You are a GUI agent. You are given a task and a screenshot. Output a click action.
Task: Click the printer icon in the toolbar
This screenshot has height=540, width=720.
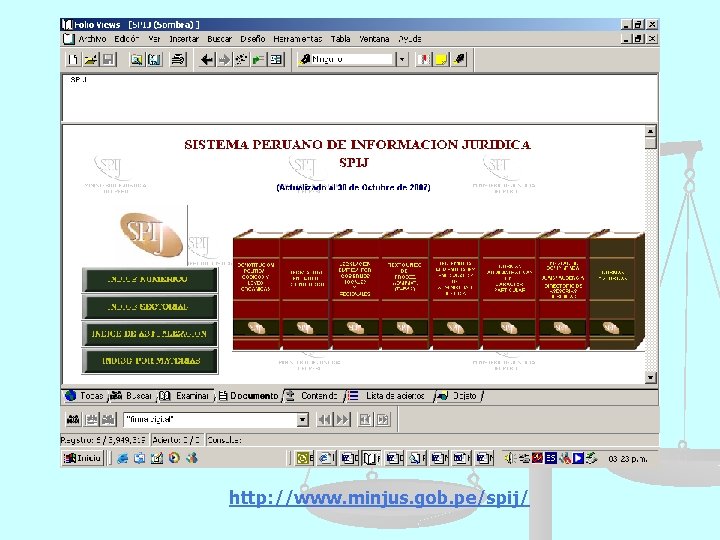coord(179,59)
